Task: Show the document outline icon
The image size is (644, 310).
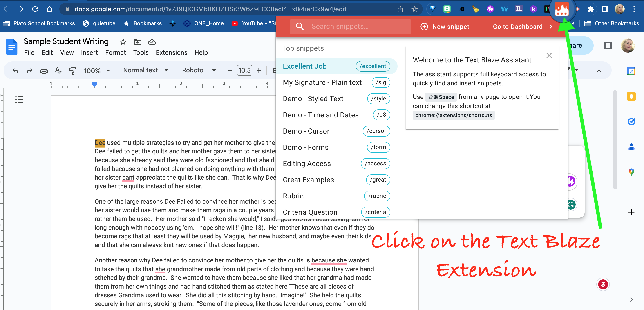Action: pyautogui.click(x=19, y=99)
